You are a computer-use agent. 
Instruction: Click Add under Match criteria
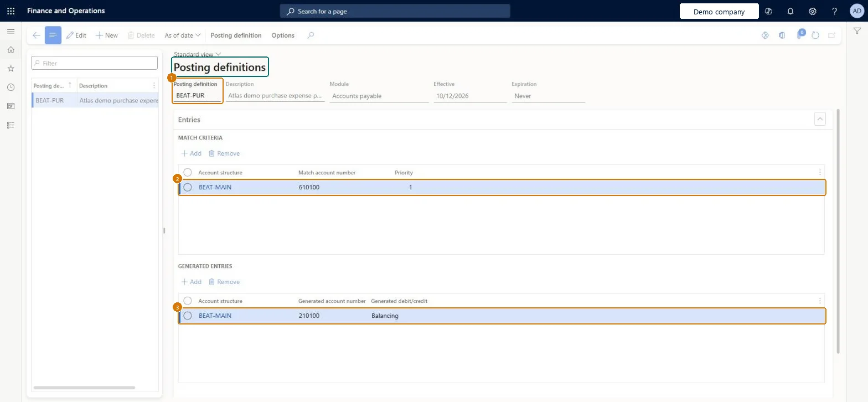point(192,153)
